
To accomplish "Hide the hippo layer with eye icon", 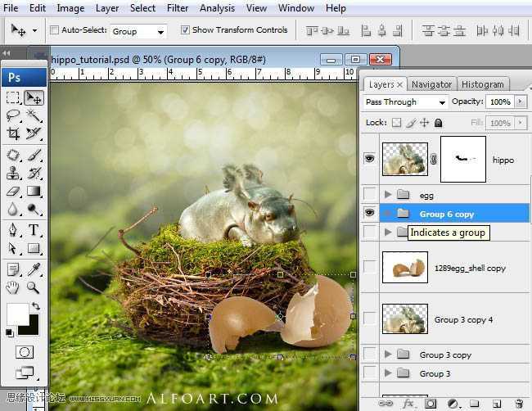I will click(370, 159).
